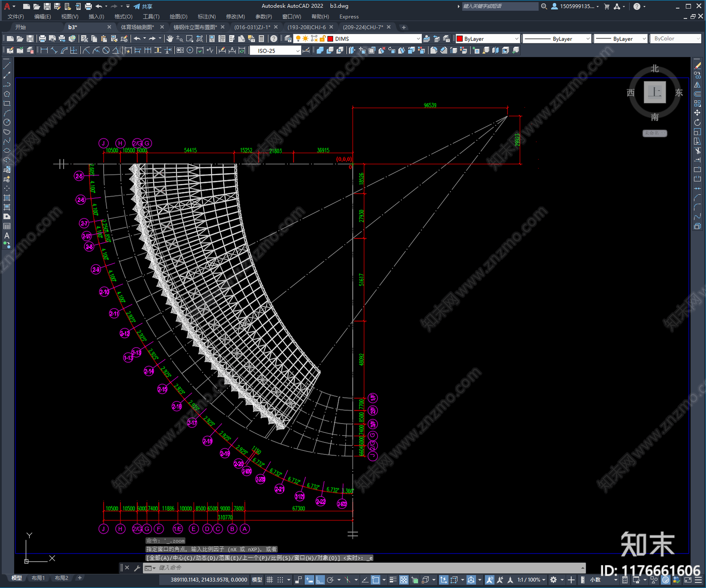Click the Hatch tool in draw toolbar
The height and width of the screenshot is (588, 706).
point(7,198)
